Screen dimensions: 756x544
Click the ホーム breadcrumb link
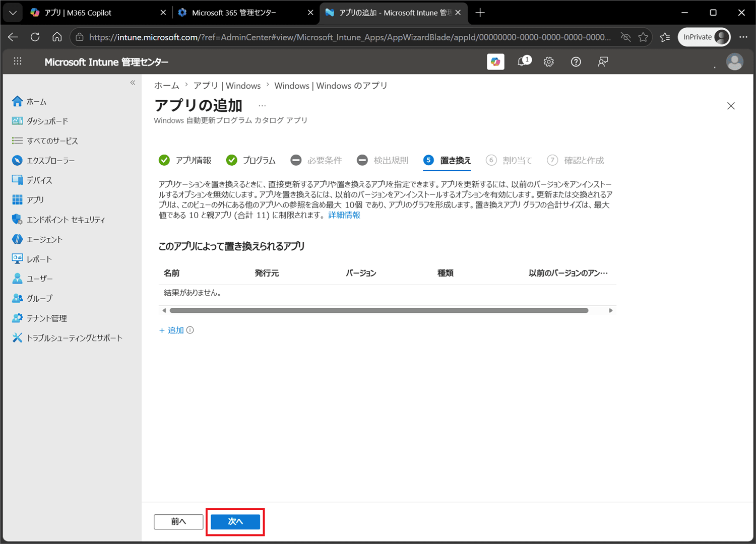(166, 86)
